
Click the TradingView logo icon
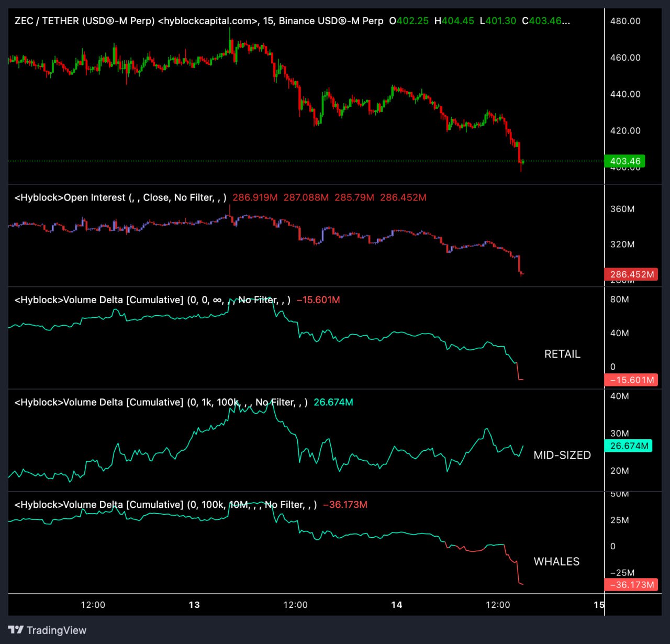point(16,630)
